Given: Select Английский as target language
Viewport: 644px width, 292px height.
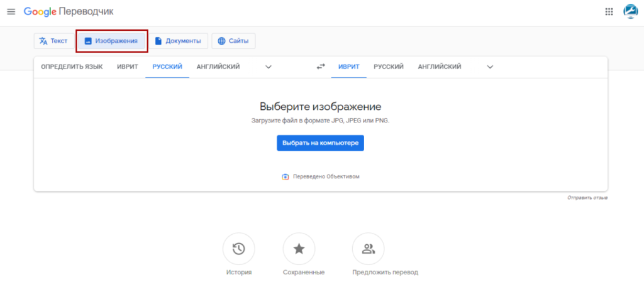Looking at the screenshot, I should pyautogui.click(x=440, y=67).
